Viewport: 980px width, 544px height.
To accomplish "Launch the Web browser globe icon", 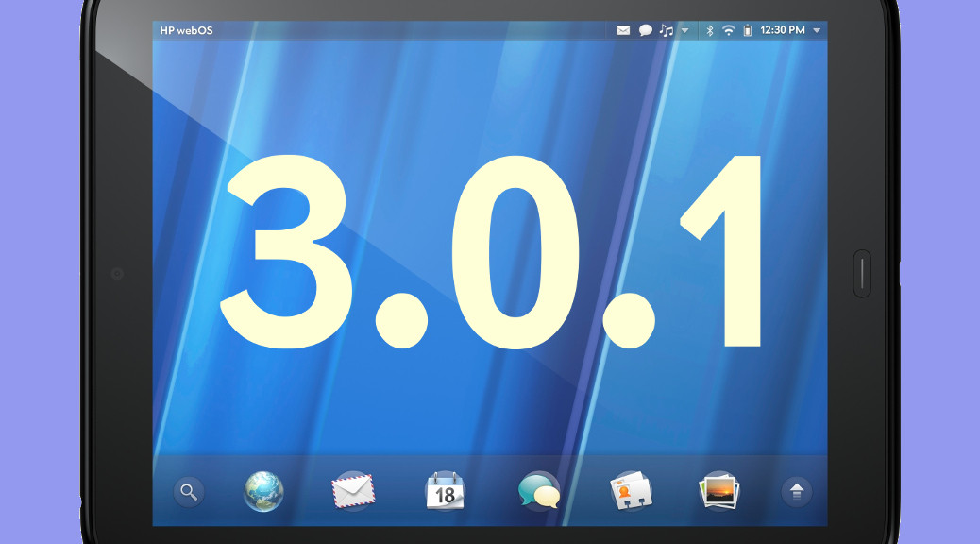I will (263, 491).
